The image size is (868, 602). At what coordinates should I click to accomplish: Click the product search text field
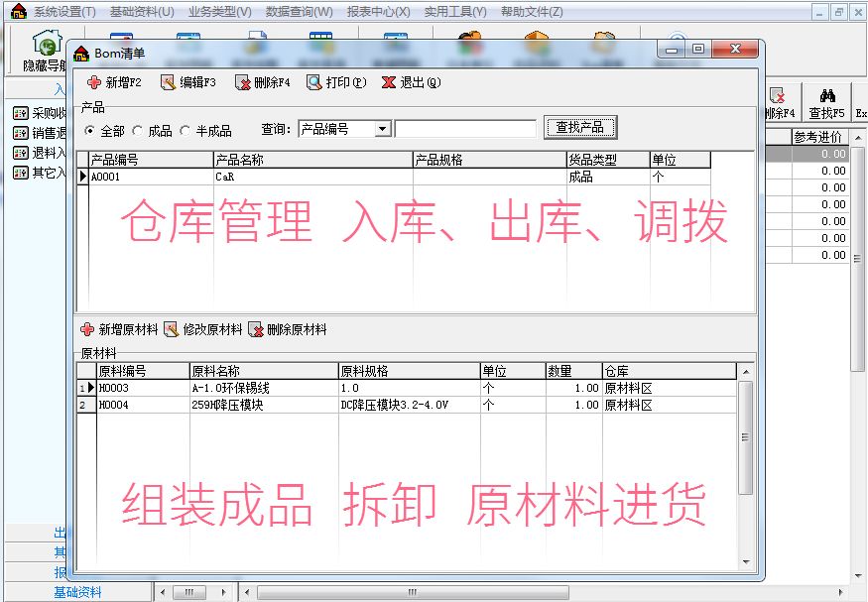[465, 129]
